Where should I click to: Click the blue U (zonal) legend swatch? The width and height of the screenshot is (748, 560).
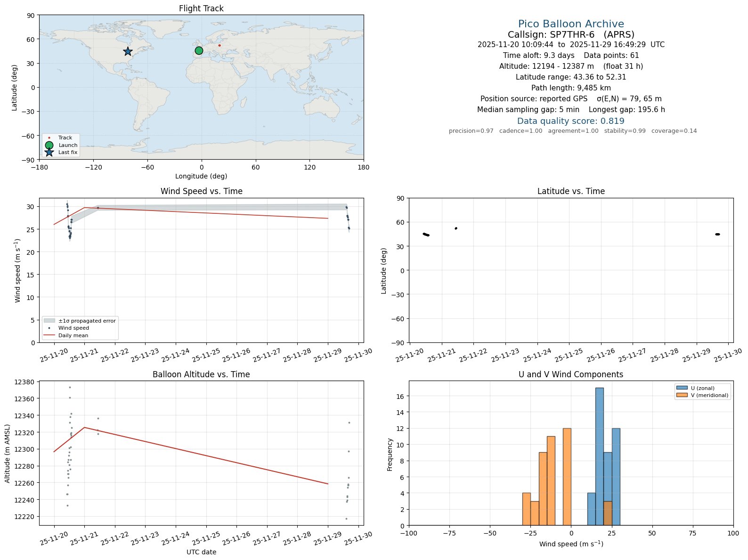tap(682, 388)
